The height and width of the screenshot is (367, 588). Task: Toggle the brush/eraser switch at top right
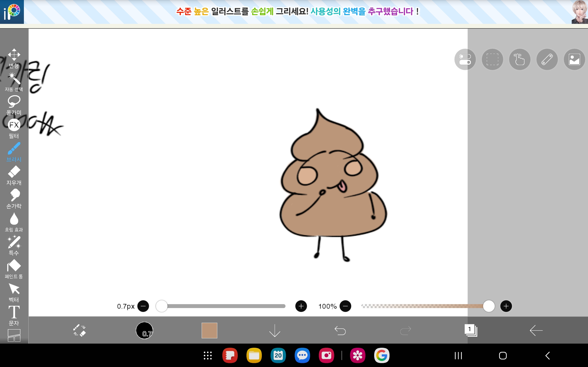coord(465,59)
